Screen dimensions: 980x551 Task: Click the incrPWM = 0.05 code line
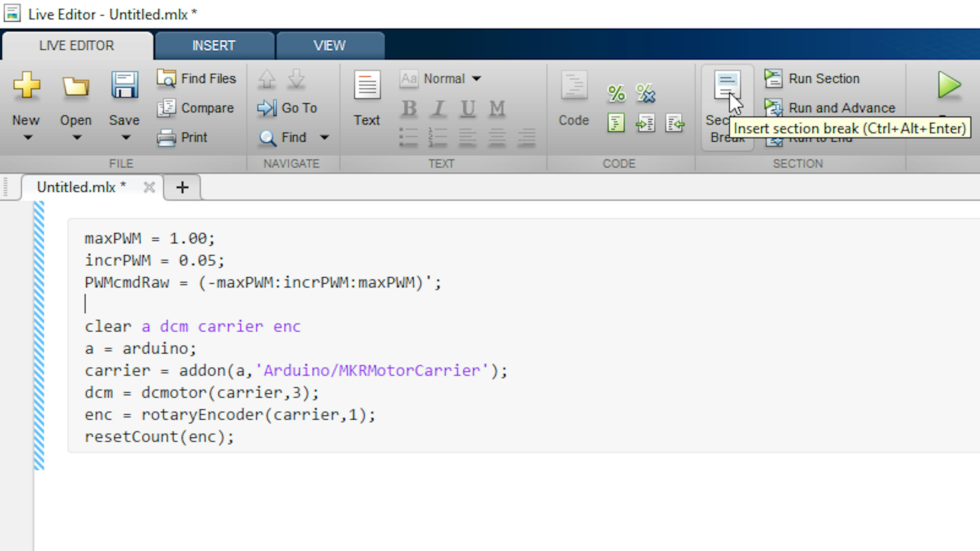point(155,261)
